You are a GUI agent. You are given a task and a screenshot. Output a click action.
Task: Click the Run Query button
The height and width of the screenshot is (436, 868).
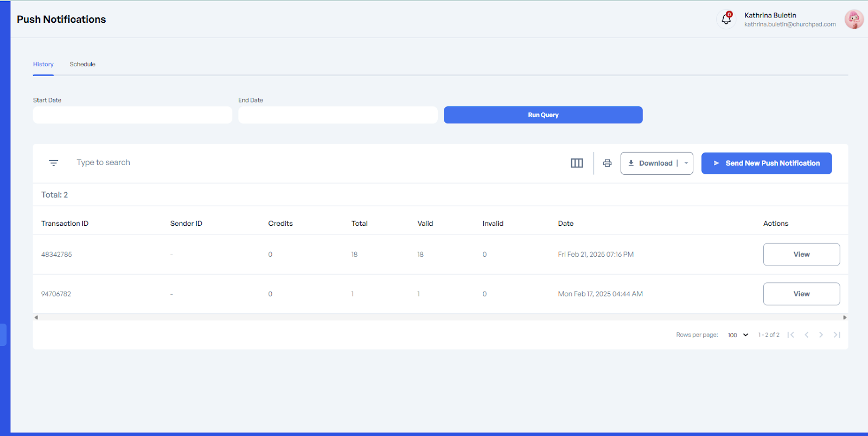click(543, 115)
